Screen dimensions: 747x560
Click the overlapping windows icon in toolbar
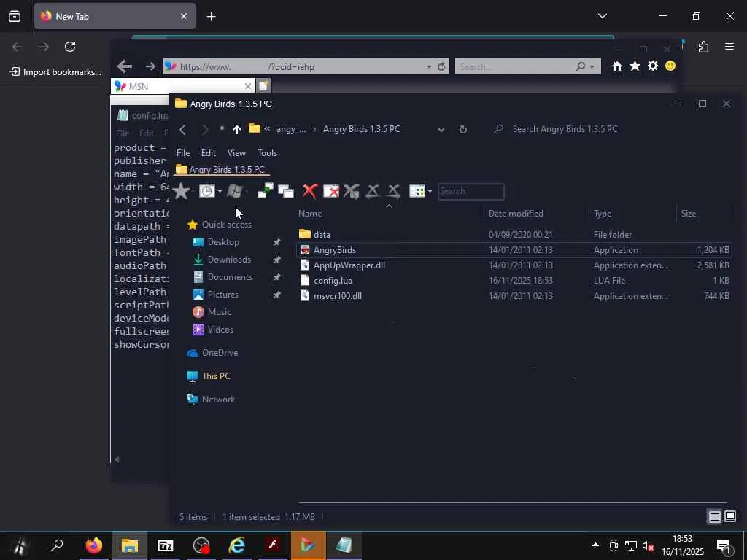(x=286, y=191)
